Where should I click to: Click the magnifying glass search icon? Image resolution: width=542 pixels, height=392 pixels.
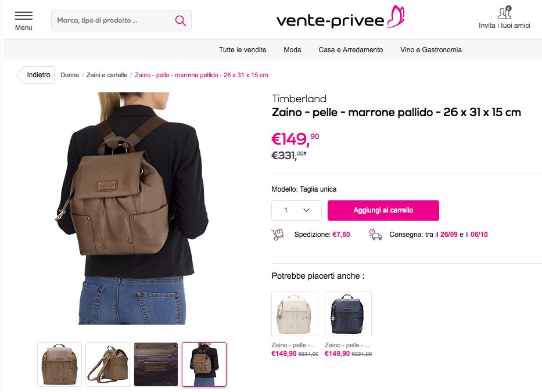[x=181, y=21]
